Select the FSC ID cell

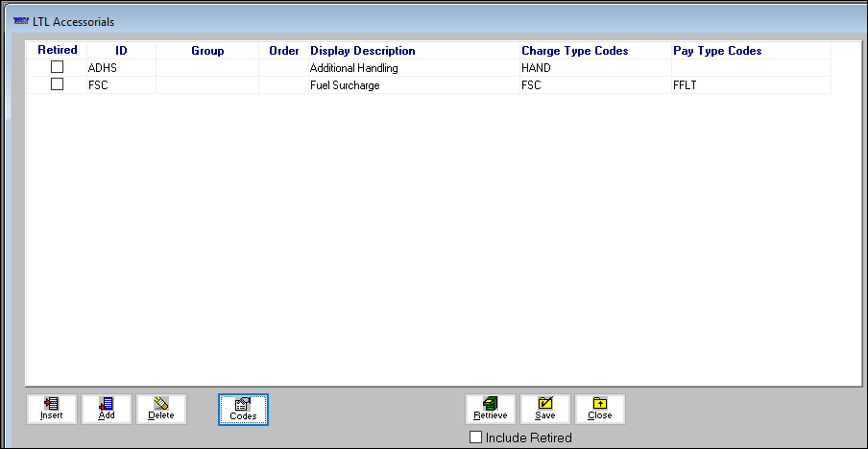97,85
